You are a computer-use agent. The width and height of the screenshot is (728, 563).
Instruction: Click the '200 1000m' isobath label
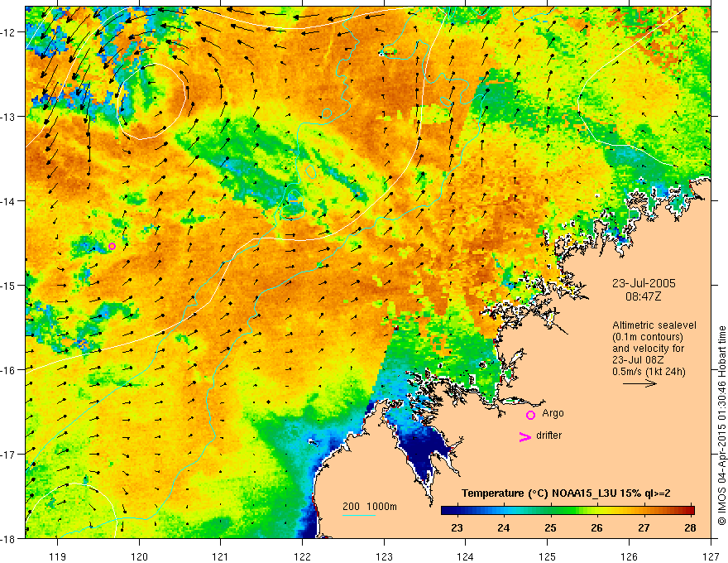click(370, 507)
